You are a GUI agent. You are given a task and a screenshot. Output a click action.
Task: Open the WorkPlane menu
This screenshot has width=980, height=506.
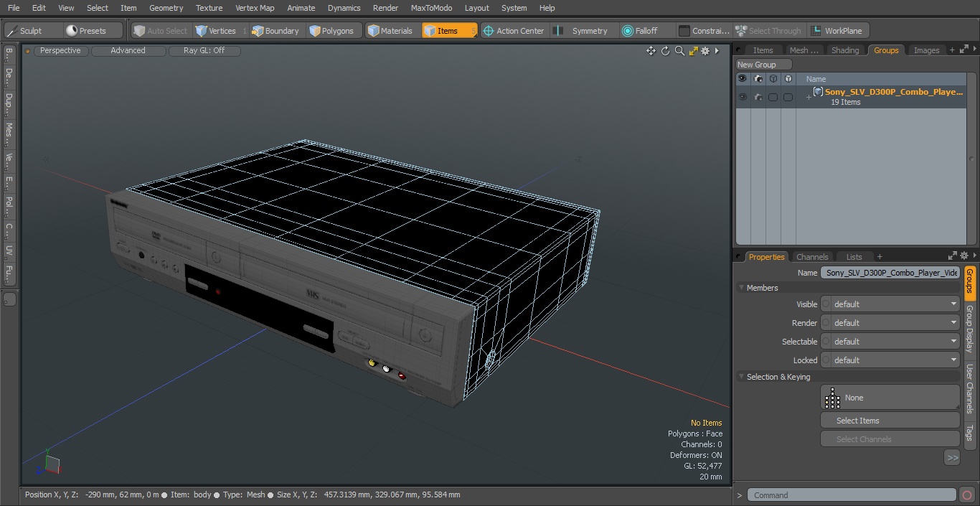tap(837, 31)
